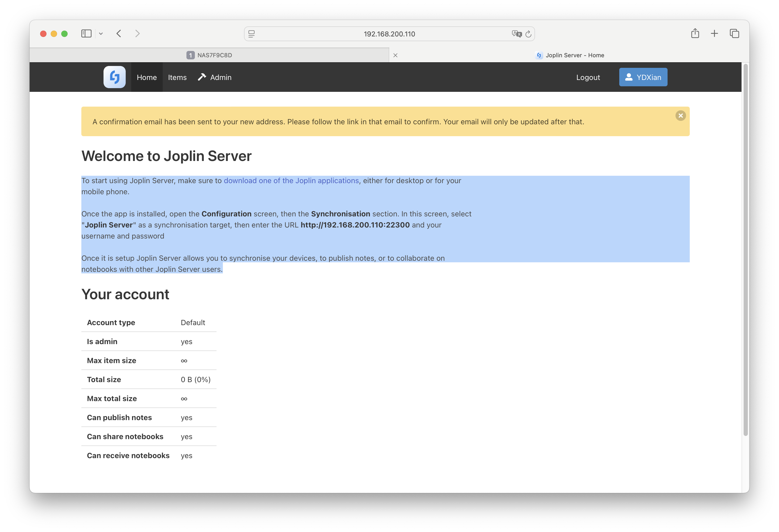
Task: Dismiss the yellow confirmation email notice
Action: point(680,116)
